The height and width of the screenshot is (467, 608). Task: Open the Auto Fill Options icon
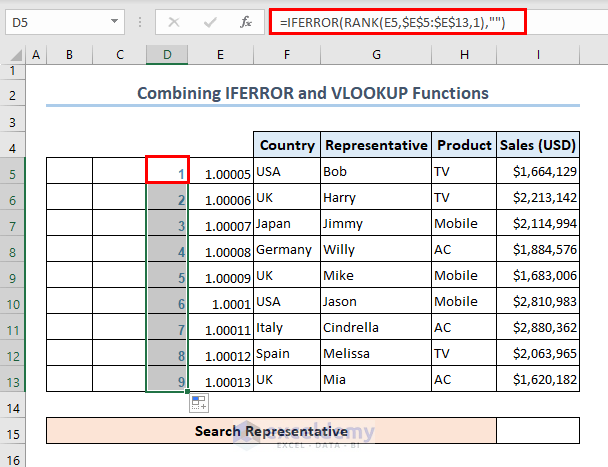(x=198, y=403)
